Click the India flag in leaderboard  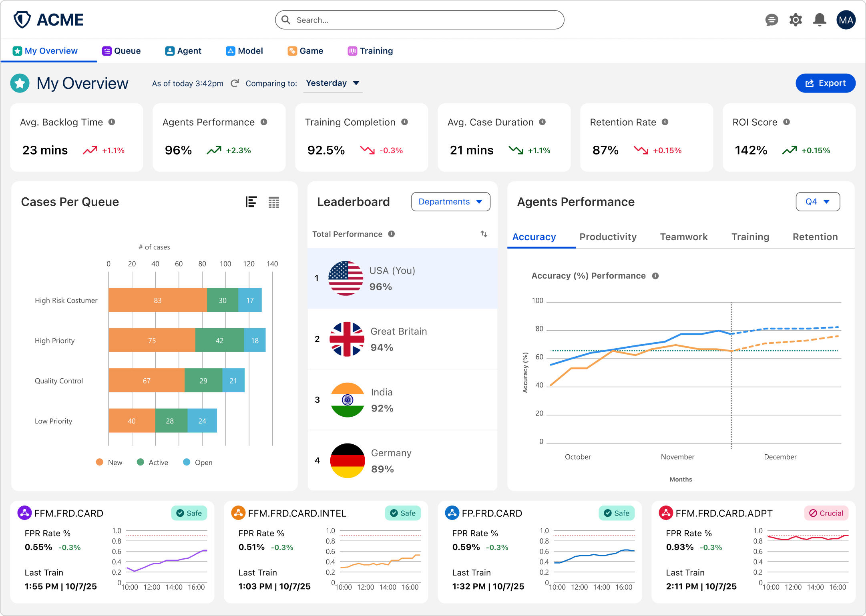[348, 400]
